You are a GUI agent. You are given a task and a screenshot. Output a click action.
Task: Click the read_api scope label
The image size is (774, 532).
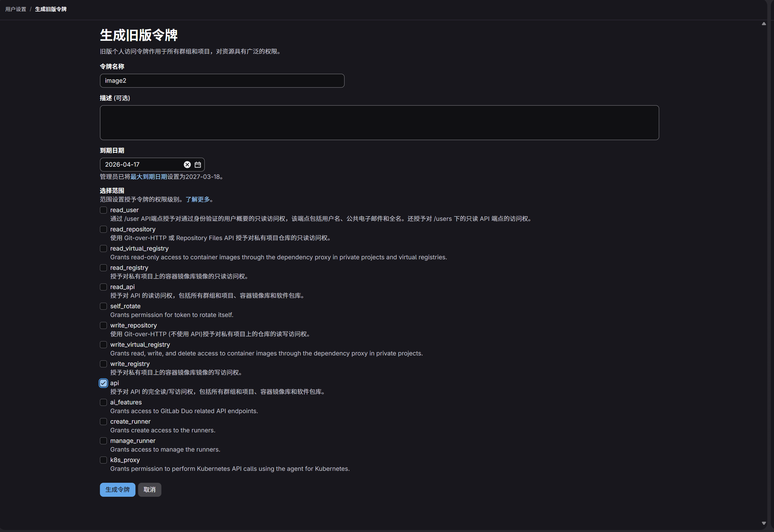tap(122, 287)
